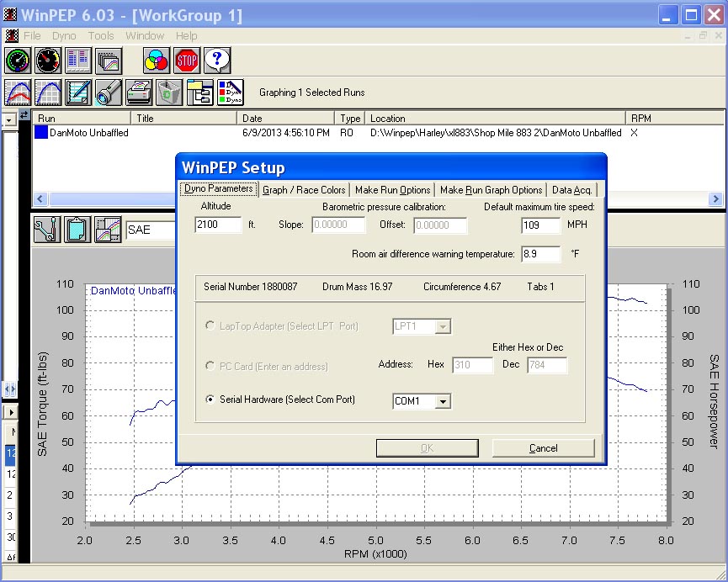Select Serial Hardware radio button
The height and width of the screenshot is (582, 728).
coord(210,399)
